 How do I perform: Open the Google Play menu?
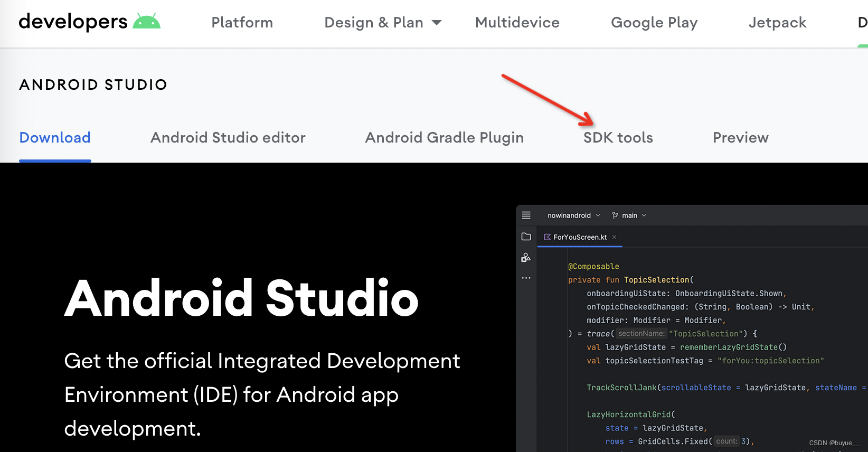(654, 23)
